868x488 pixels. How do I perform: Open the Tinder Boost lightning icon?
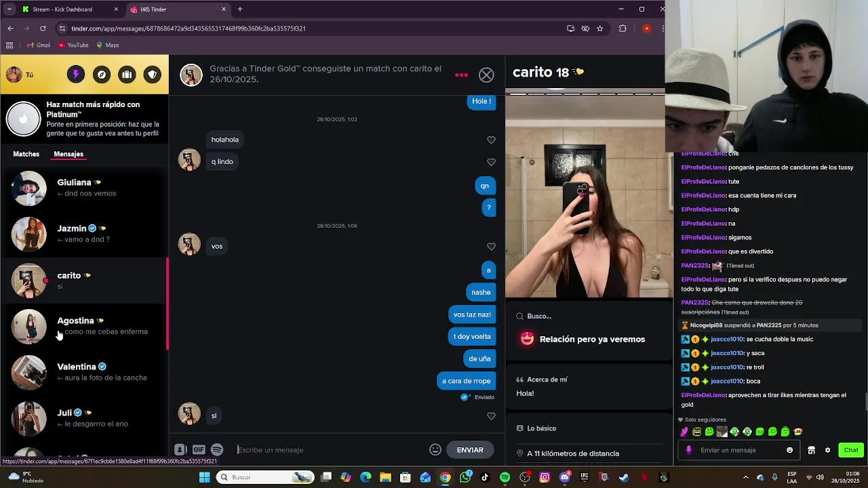coord(75,75)
